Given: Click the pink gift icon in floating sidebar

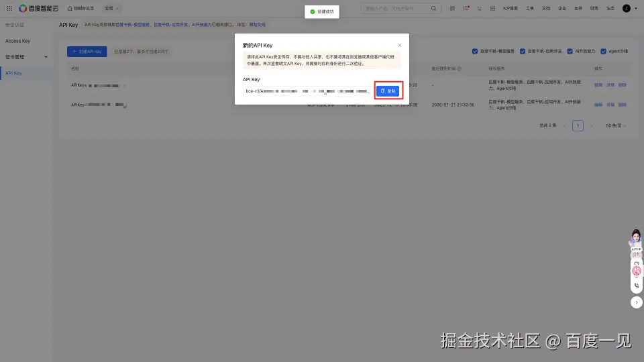Looking at the screenshot, I should click(x=636, y=271).
